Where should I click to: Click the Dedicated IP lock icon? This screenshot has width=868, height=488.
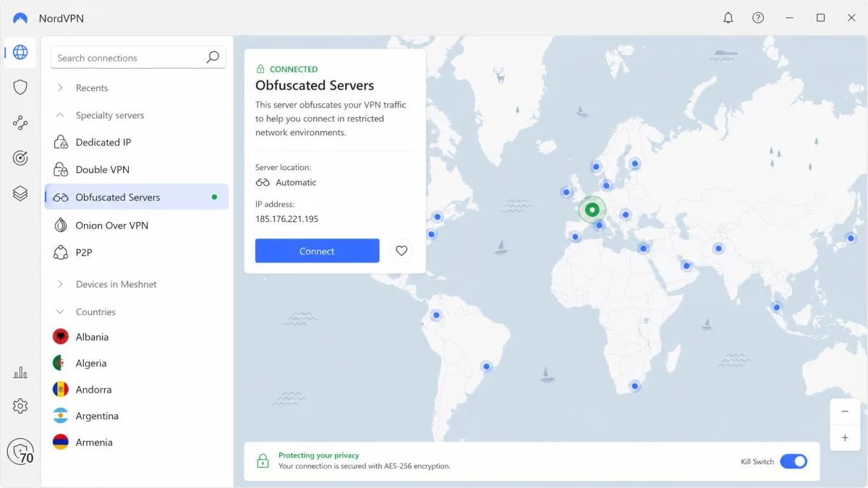(x=61, y=142)
